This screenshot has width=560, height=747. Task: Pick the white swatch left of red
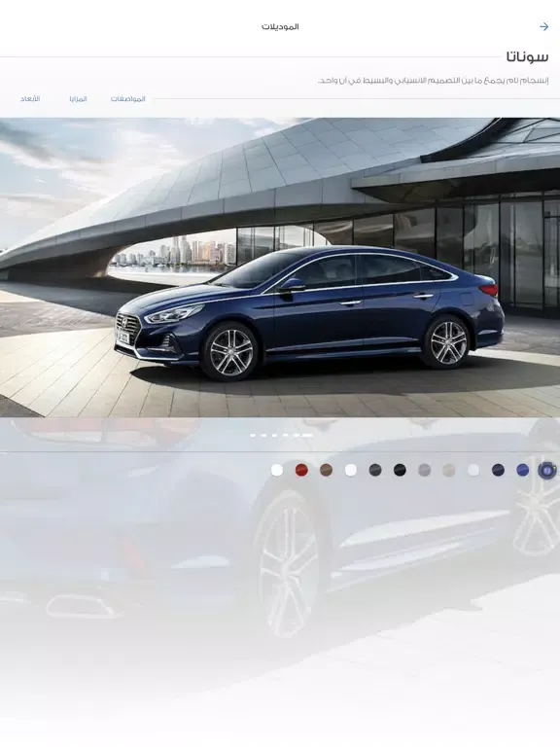(x=277, y=470)
